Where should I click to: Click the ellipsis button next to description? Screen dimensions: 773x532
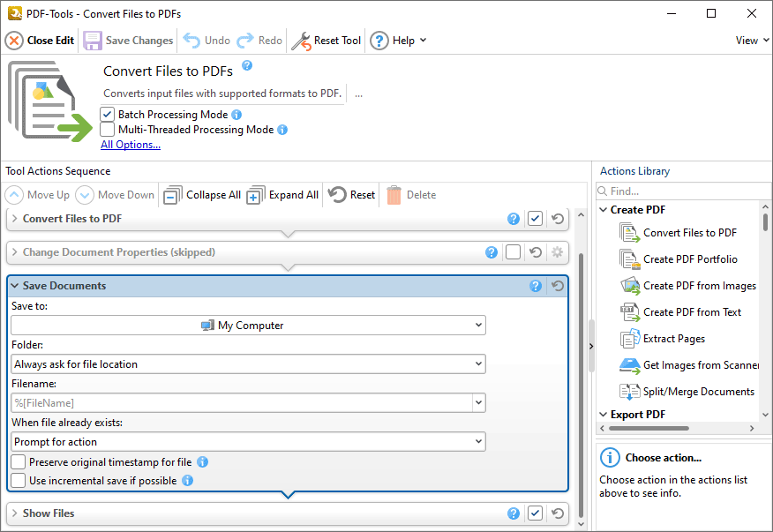[359, 94]
